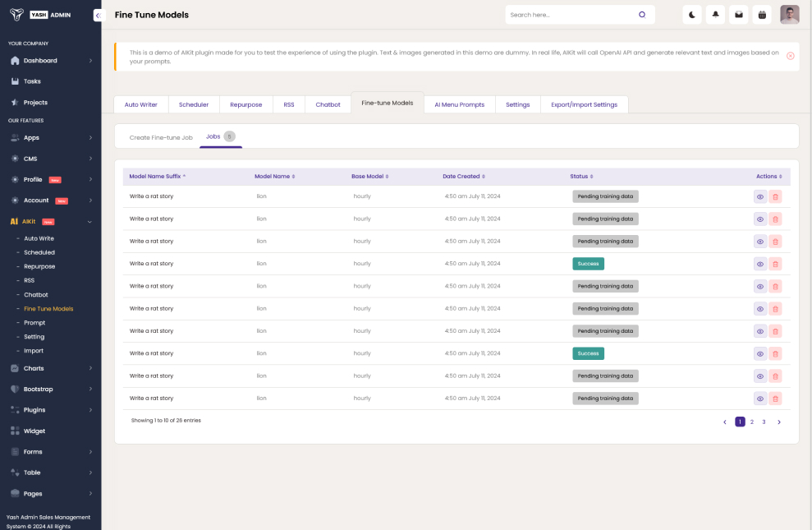Click the Account sidebar icon
Screen dimensions: 812x530
(15, 200)
